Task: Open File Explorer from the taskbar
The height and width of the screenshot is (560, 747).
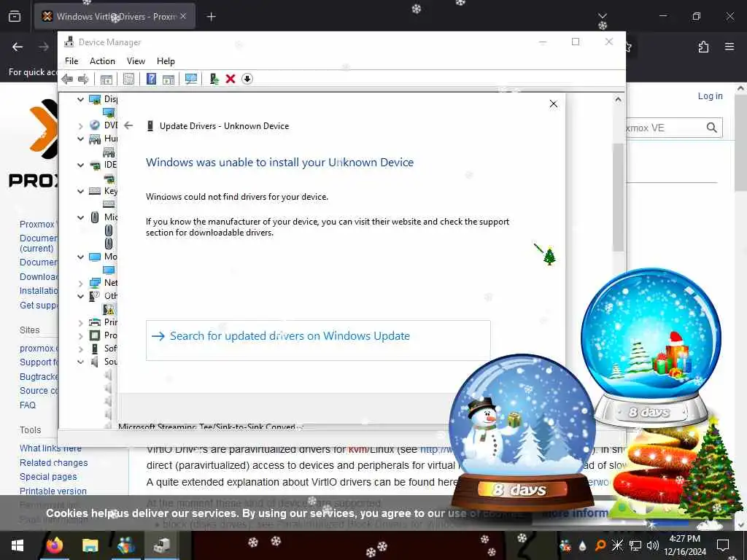Action: pyautogui.click(x=90, y=545)
